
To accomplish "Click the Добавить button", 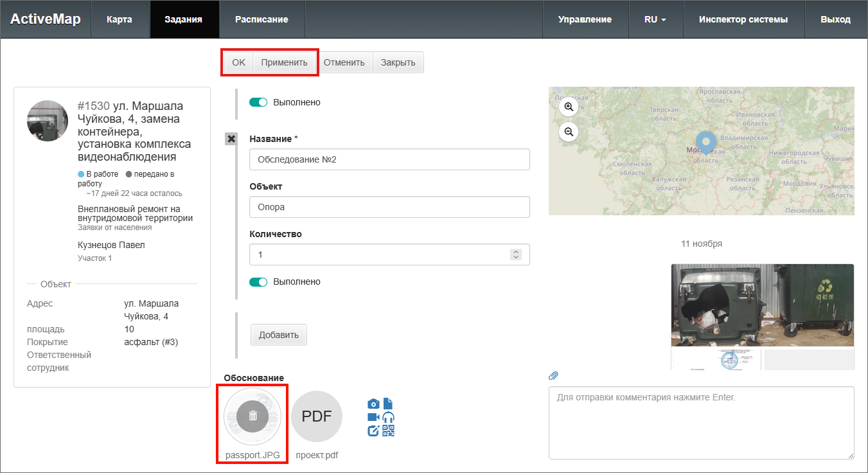I will [x=279, y=335].
